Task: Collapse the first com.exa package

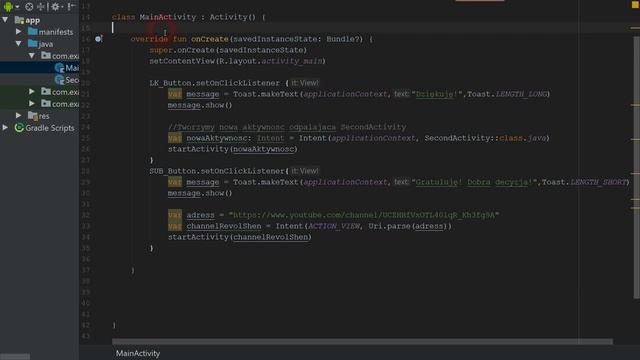Action: 31,56
